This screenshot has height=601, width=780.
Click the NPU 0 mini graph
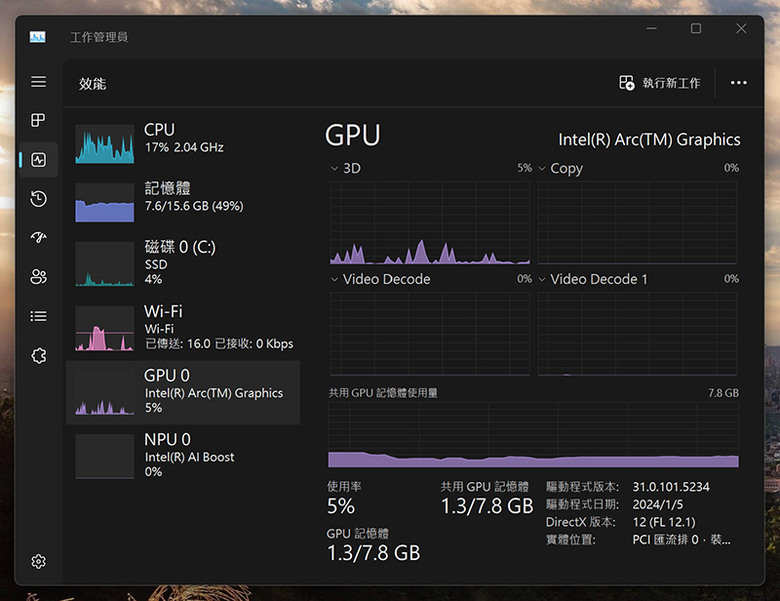[104, 456]
